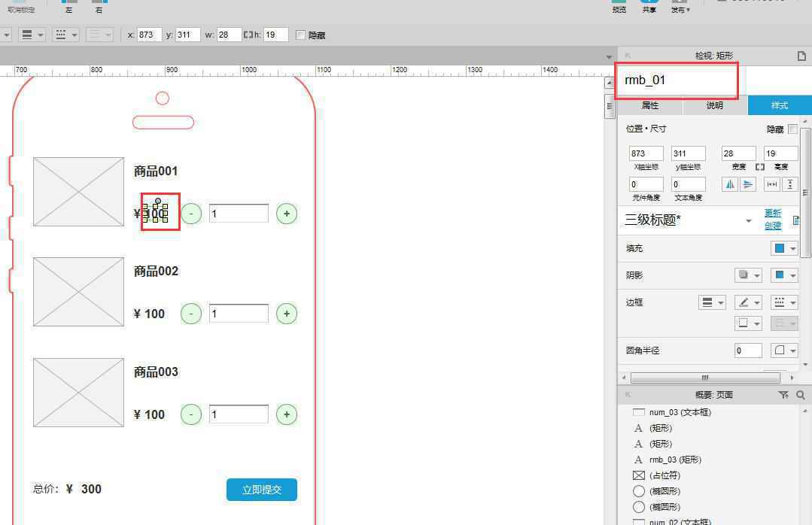
Task: Open the 边框 border visibility dropdown
Action: 748,323
